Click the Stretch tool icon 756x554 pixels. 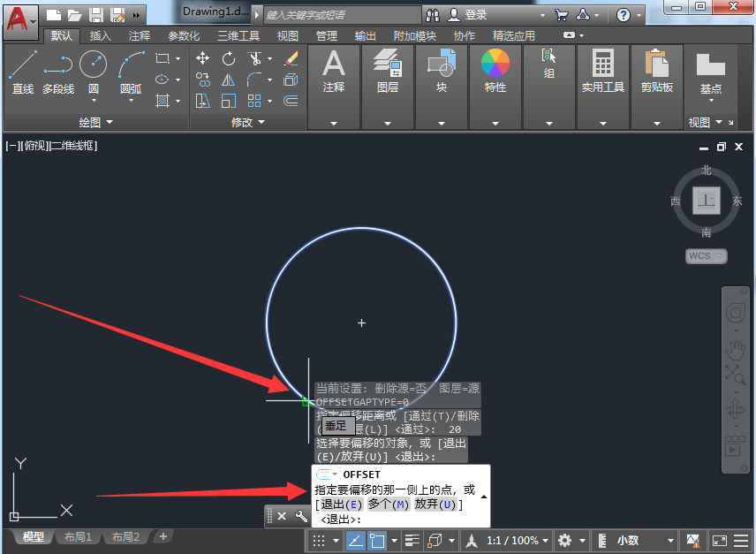coord(202,101)
